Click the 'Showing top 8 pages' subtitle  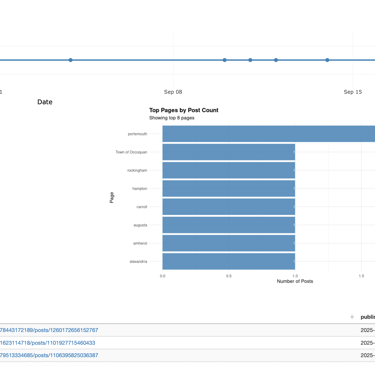[x=172, y=118]
